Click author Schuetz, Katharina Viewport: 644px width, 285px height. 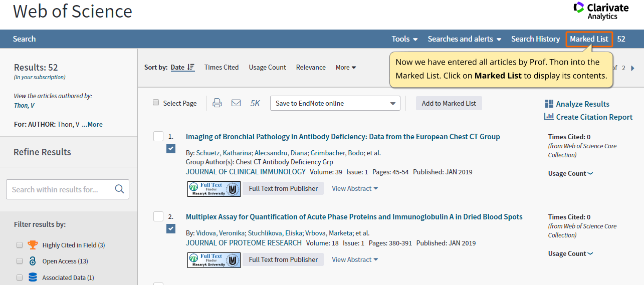(224, 153)
